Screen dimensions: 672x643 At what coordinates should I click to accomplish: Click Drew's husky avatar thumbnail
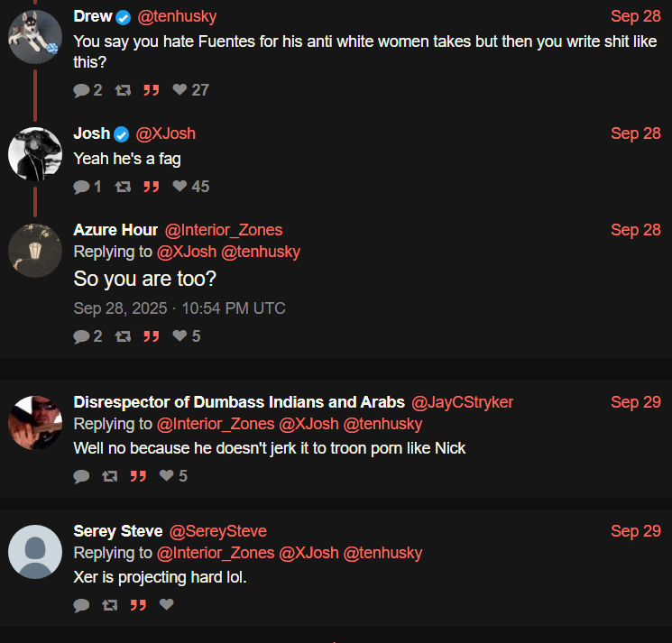coord(34,37)
